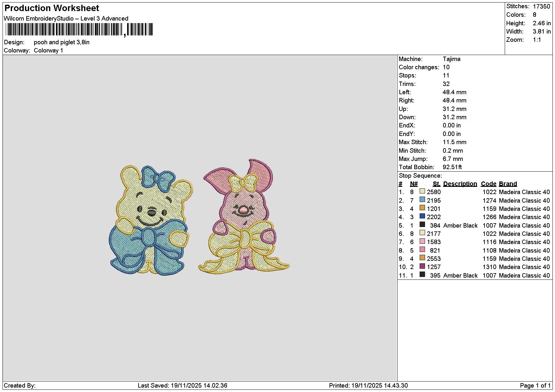Click stitch count '2195' in stop 2

[434, 201]
